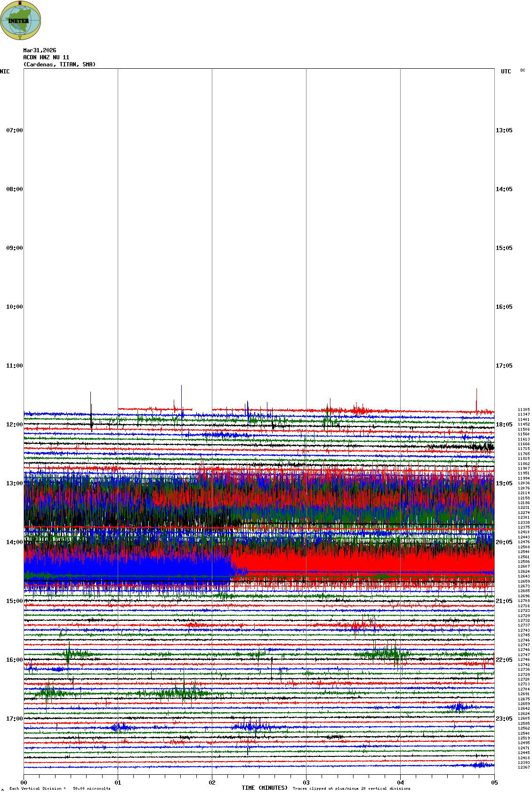Click the 13:05 UTC time label
532x795 pixels.
tap(504, 130)
